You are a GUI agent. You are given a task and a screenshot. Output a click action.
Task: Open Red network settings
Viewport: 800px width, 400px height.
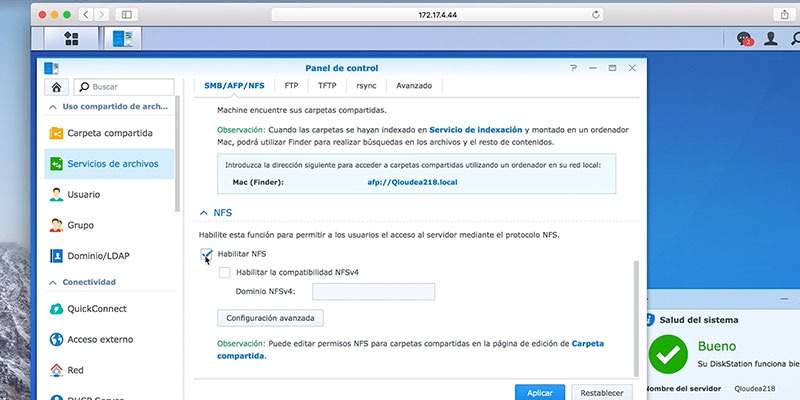(109, 370)
